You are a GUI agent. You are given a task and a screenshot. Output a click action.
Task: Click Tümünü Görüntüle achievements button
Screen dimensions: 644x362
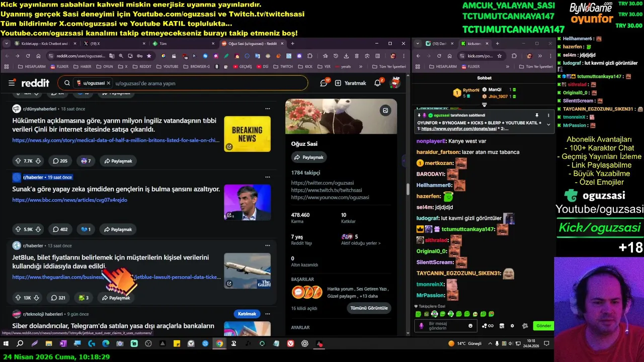pyautogui.click(x=370, y=308)
